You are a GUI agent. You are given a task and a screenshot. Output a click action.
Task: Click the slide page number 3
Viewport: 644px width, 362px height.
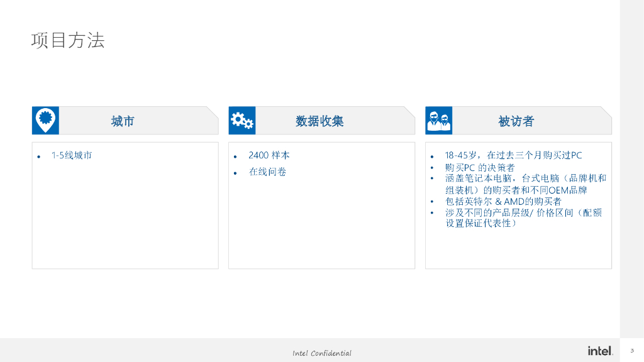[632, 351]
